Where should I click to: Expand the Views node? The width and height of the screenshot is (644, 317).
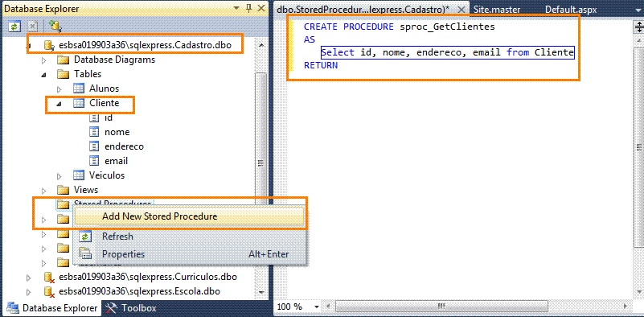tap(44, 191)
